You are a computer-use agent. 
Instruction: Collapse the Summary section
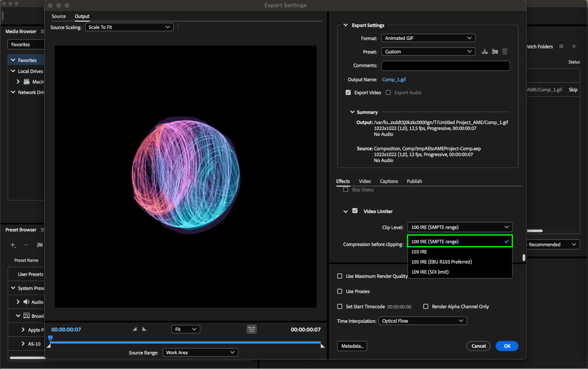[x=352, y=112]
